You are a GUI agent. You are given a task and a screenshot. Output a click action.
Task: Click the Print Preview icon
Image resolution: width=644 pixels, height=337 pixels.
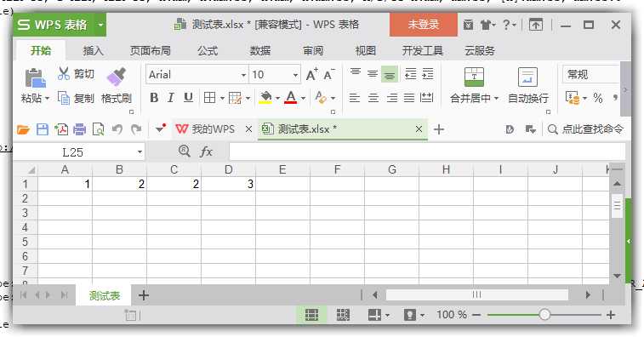click(x=98, y=130)
